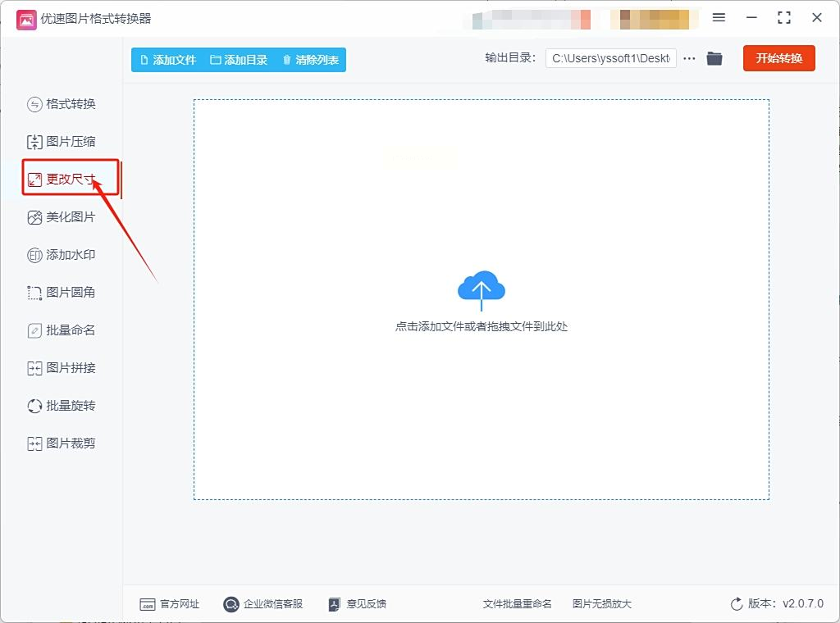Minimize the converter window
840x623 pixels.
pyautogui.click(x=751, y=18)
